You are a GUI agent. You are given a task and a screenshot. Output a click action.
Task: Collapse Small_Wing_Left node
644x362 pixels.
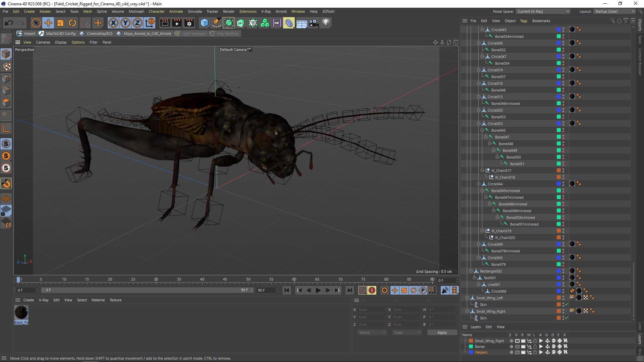(x=467, y=298)
